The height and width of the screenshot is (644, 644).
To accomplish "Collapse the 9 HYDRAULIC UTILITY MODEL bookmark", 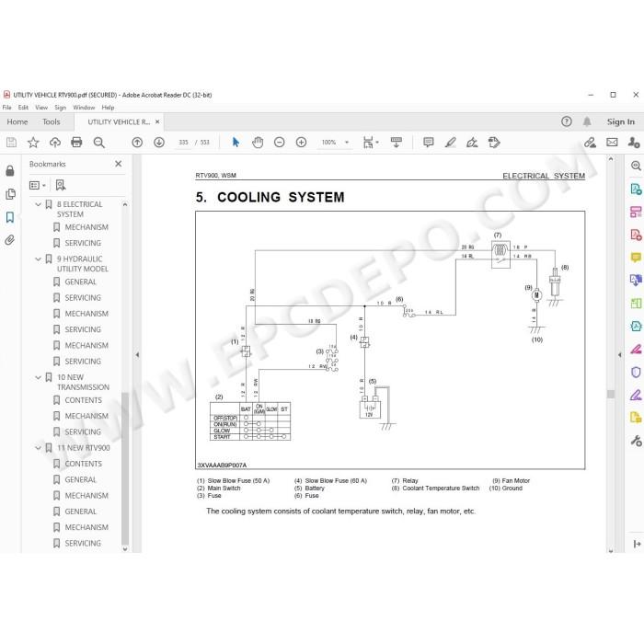I will coord(39,259).
